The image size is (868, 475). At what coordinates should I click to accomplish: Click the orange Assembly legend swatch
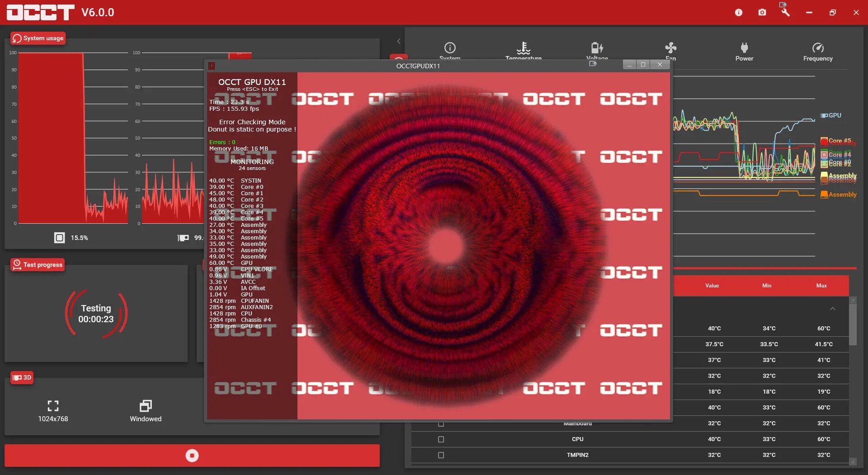pos(824,195)
